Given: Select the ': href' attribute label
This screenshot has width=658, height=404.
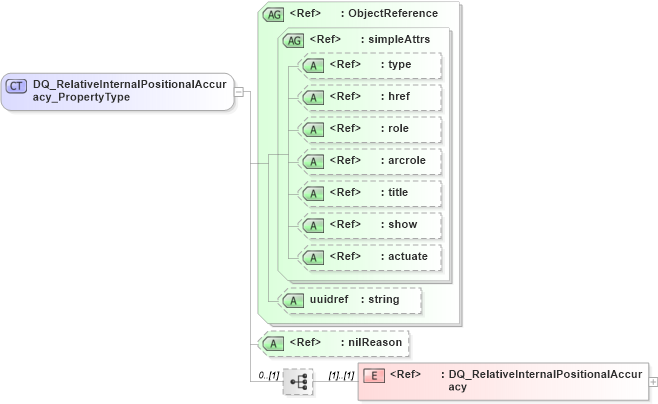Looking at the screenshot, I should [x=395, y=96].
